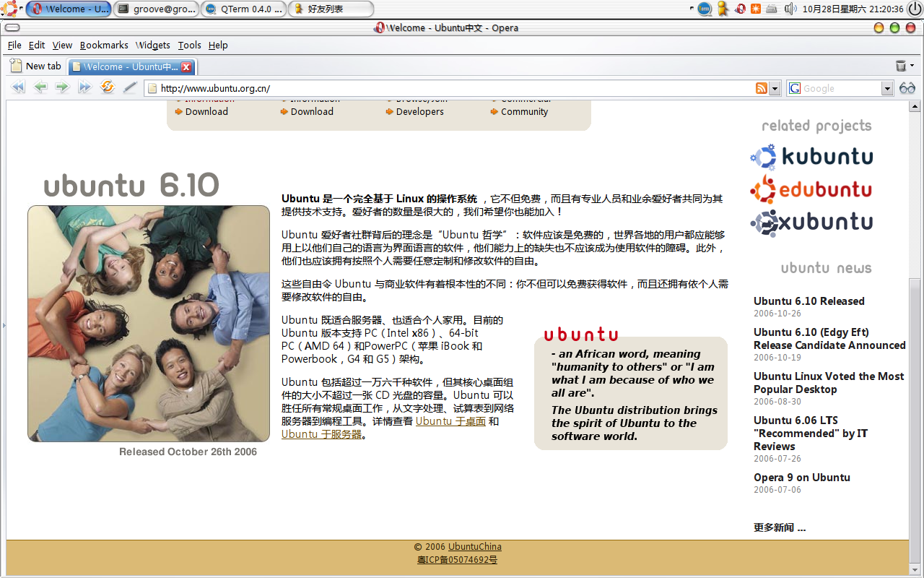The width and height of the screenshot is (924, 578).
Task: Click the gray tray icon beside the speaker
Action: pos(772,9)
